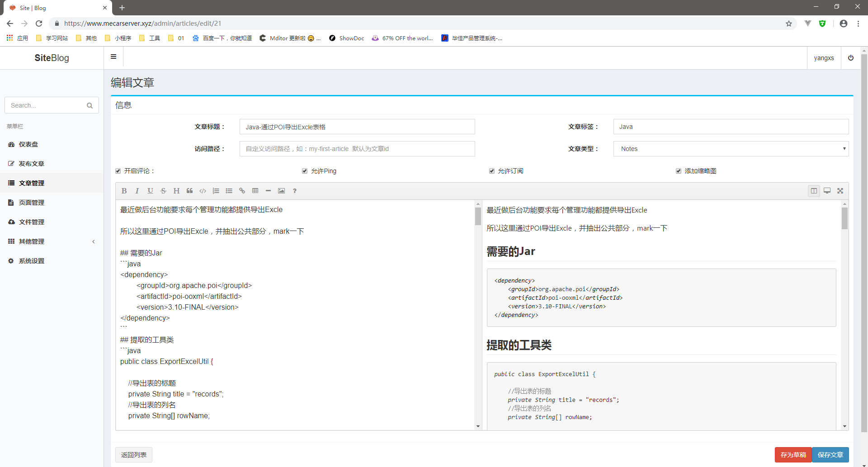Click the 文章标签 input field
The height and width of the screenshot is (467, 868).
click(731, 127)
